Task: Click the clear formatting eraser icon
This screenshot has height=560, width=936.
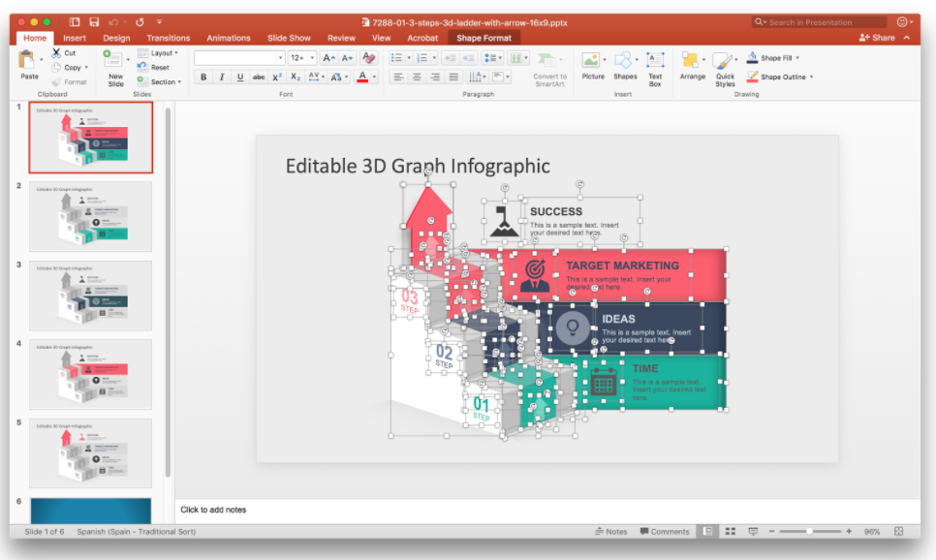Action: click(x=368, y=58)
